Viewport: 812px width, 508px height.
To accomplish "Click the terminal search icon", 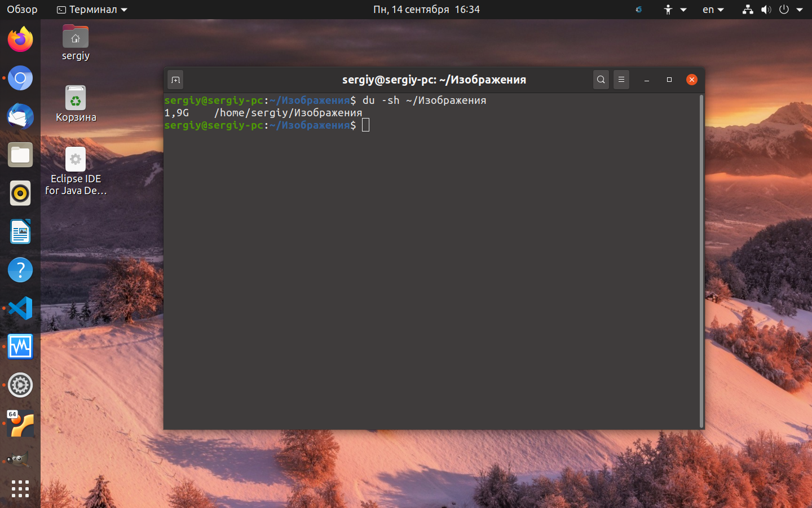I will click(x=601, y=80).
